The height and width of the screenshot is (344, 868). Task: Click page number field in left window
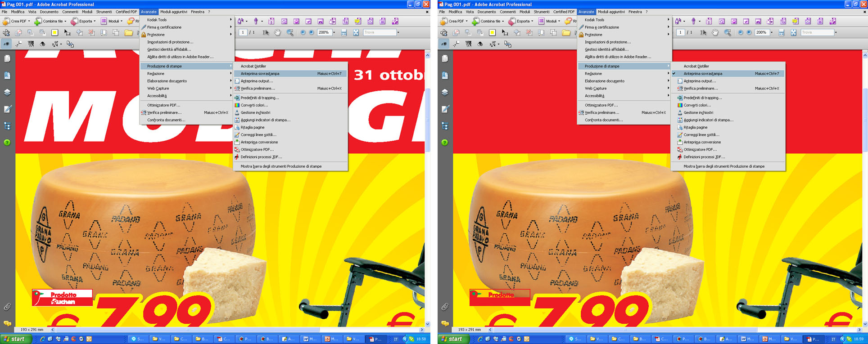click(243, 32)
